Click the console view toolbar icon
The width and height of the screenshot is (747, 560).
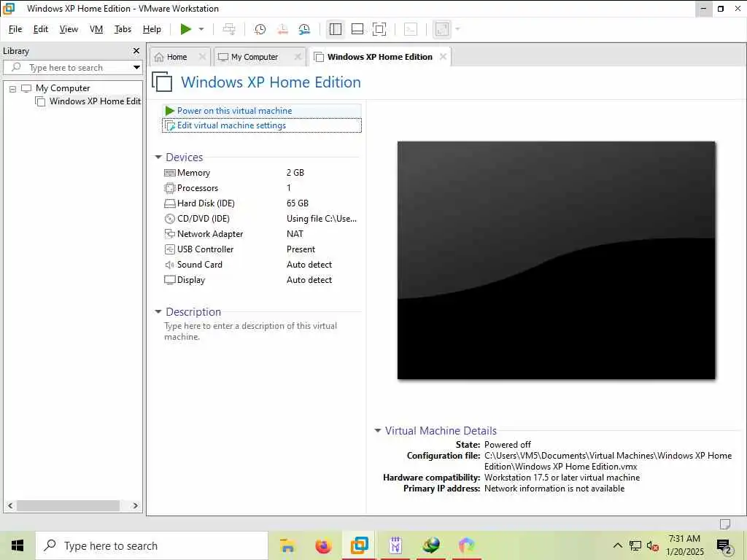[410, 29]
